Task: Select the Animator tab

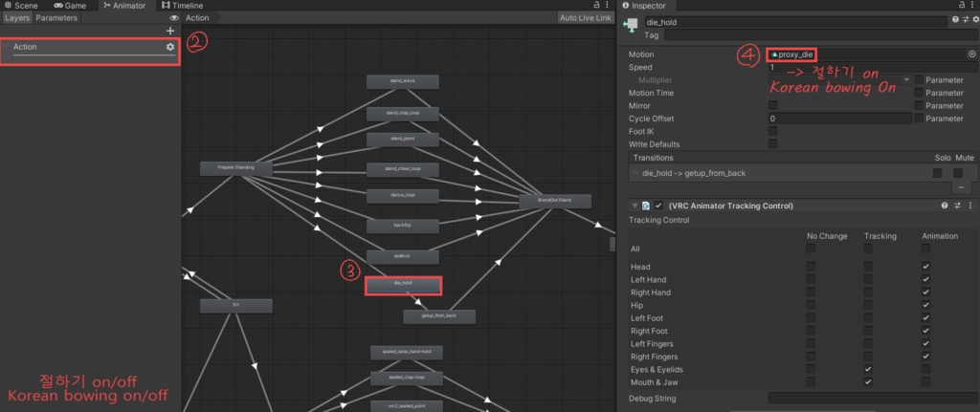Action: [x=124, y=6]
